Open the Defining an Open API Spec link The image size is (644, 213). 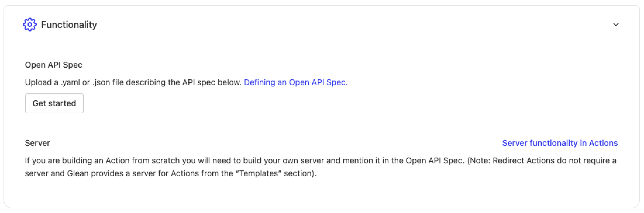point(296,83)
